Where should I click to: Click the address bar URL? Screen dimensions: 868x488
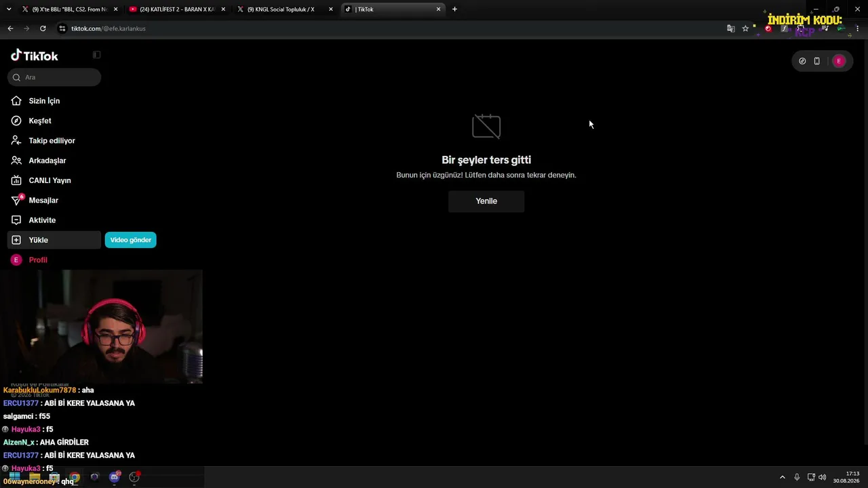pos(108,28)
